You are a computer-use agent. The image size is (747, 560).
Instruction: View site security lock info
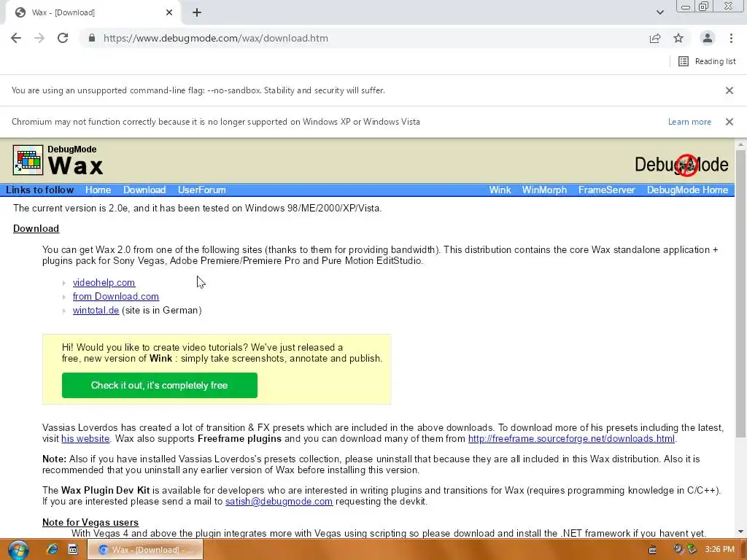(92, 38)
